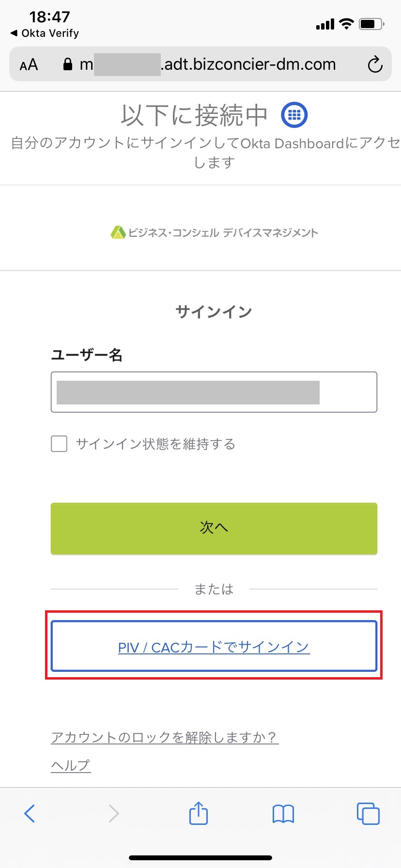Tap the lock icon in the address bar

tap(68, 64)
